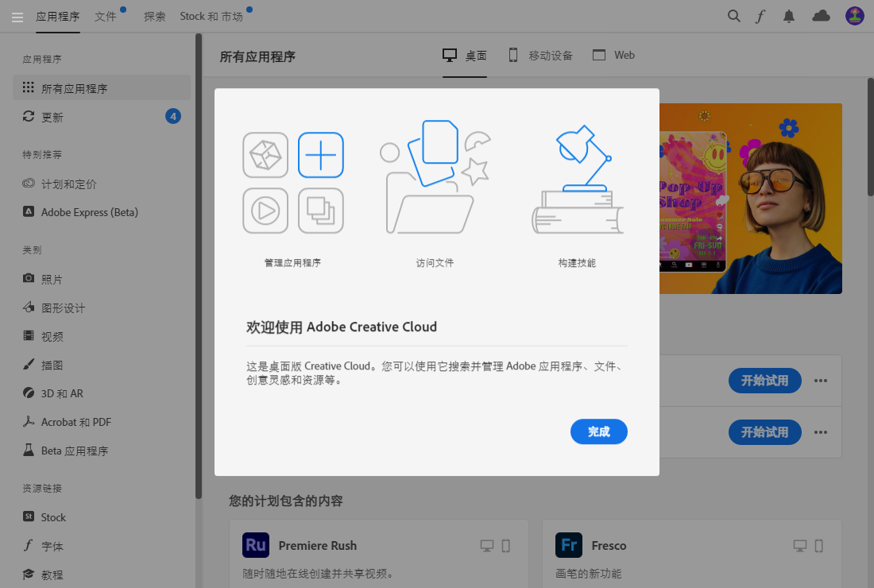The image size is (874, 588).
Task: Switch to the Stock 和 市场 tab
Action: click(211, 17)
